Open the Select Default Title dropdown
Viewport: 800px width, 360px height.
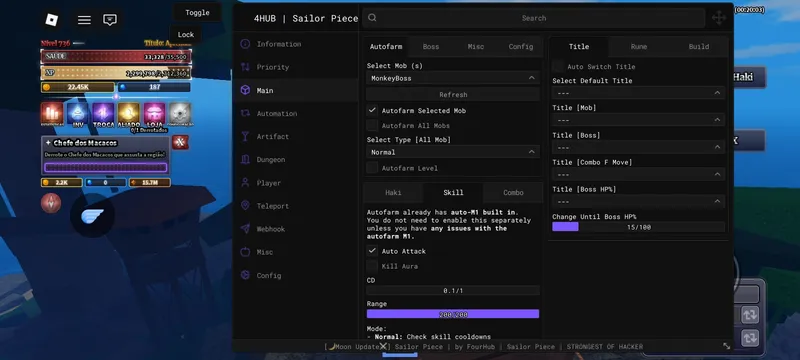pos(638,93)
